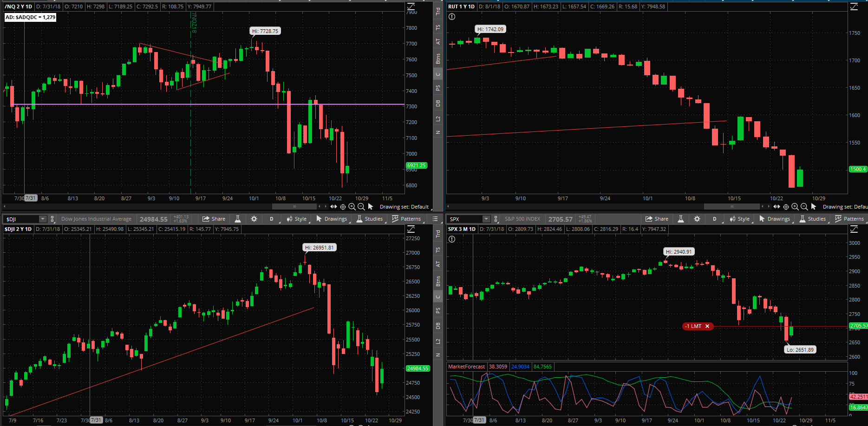Click the $DJI symbol input field
The height and width of the screenshot is (426, 868).
pos(22,219)
